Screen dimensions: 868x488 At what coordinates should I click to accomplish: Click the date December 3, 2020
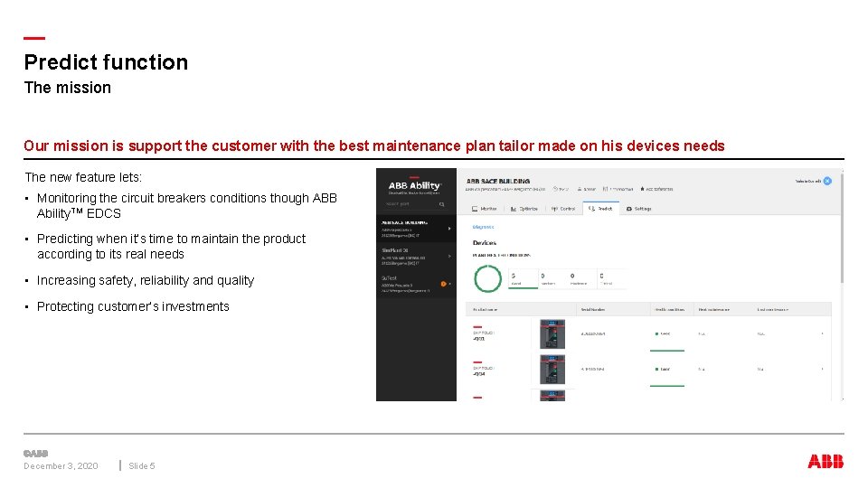click(61, 466)
